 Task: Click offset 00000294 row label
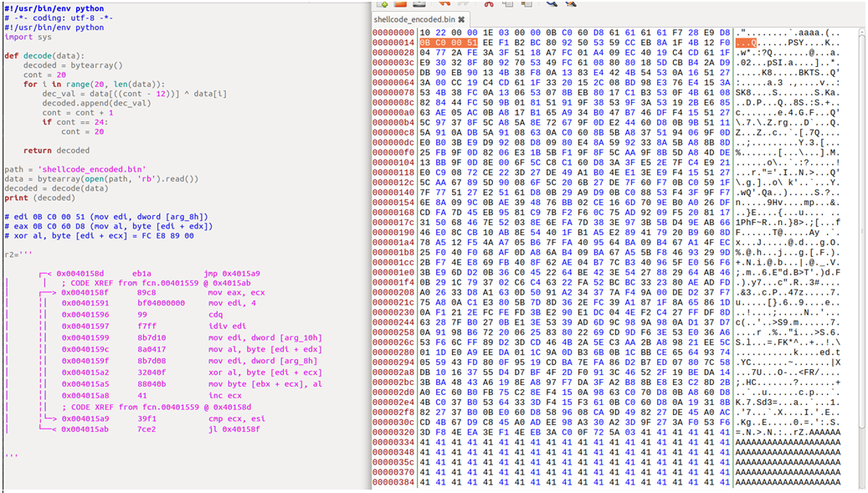tap(393, 362)
